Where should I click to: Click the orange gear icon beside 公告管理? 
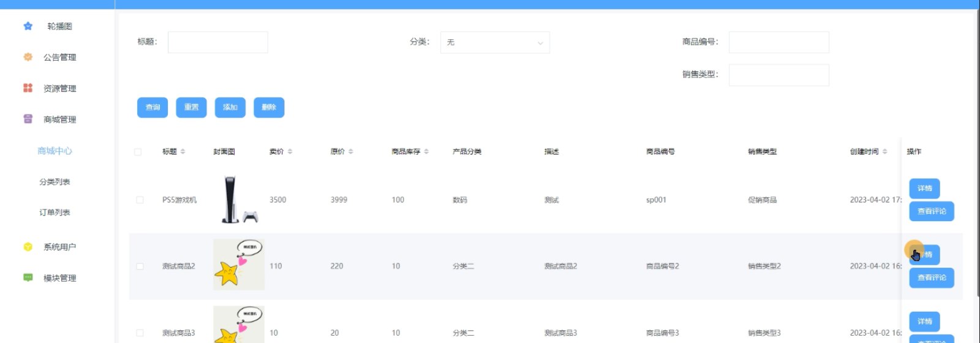(28, 57)
